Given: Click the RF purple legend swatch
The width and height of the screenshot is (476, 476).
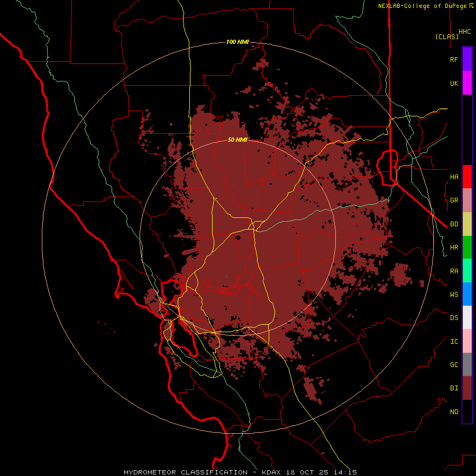Looking at the screenshot, I should click(x=467, y=59).
